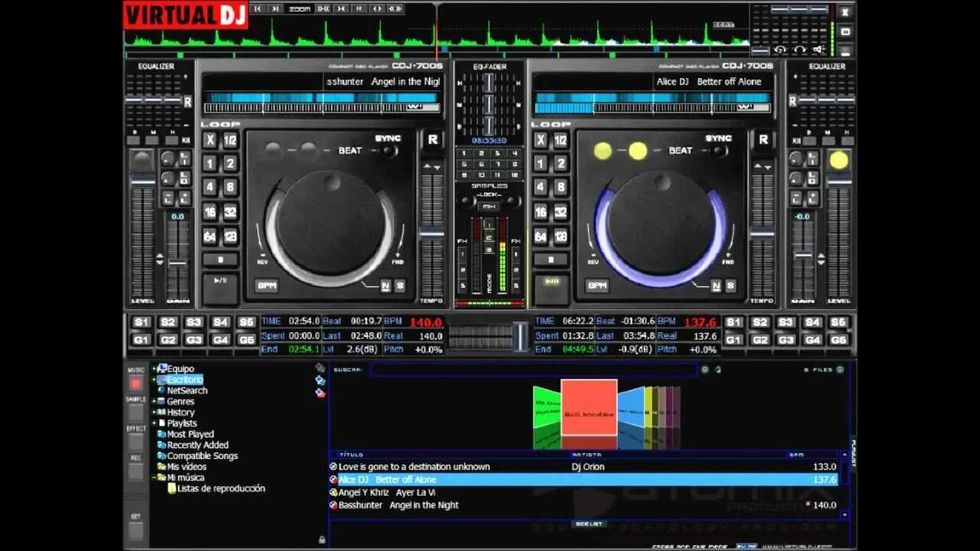This screenshot has width=980, height=551.
Task: Expand the History tree node
Action: (154, 412)
